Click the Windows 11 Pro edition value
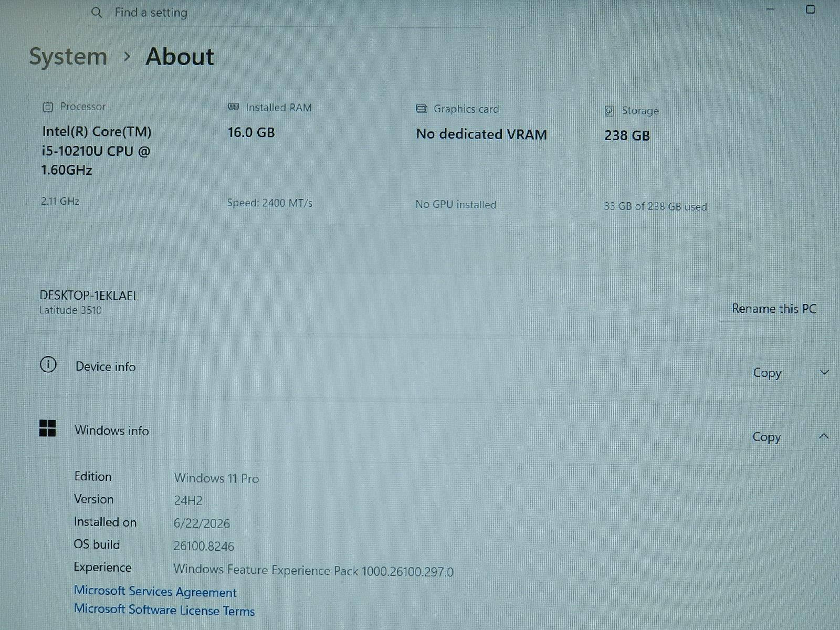This screenshot has width=840, height=630. pyautogui.click(x=217, y=478)
